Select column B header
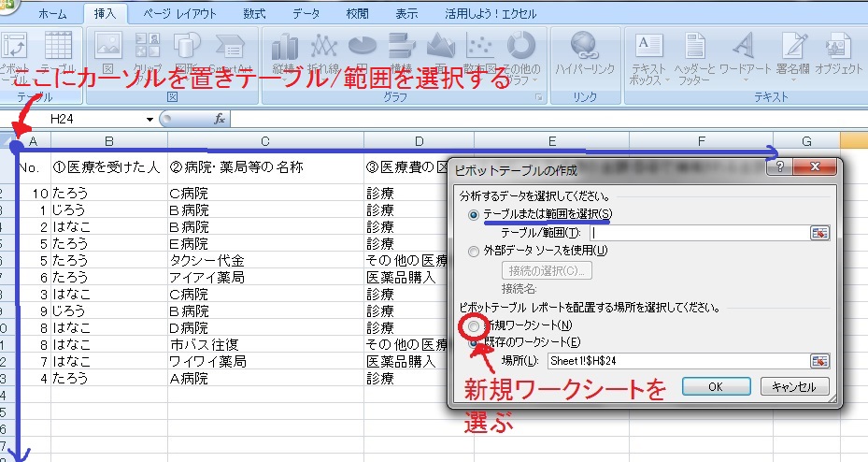 click(109, 141)
